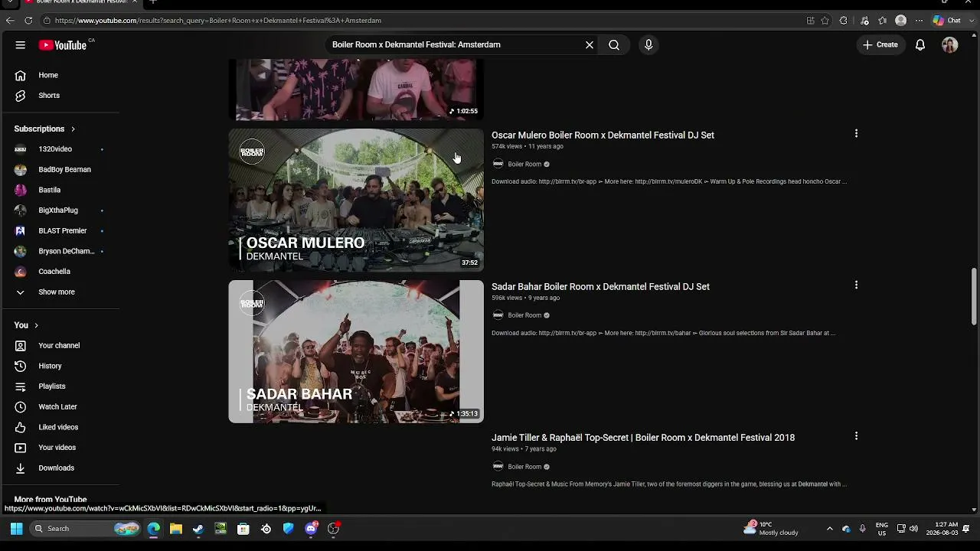Submit search with the magnifier button

pos(614,45)
